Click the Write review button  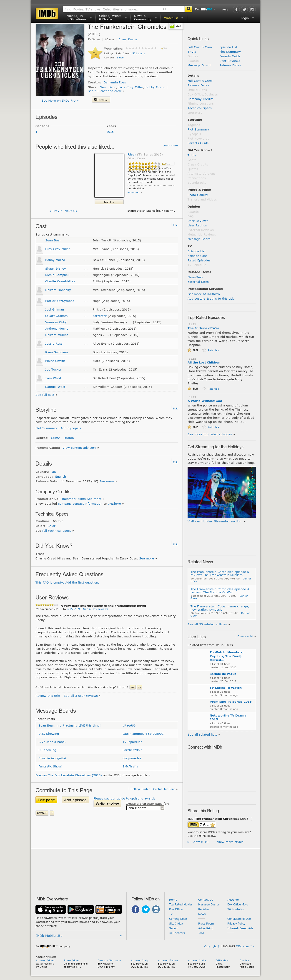click(x=107, y=804)
